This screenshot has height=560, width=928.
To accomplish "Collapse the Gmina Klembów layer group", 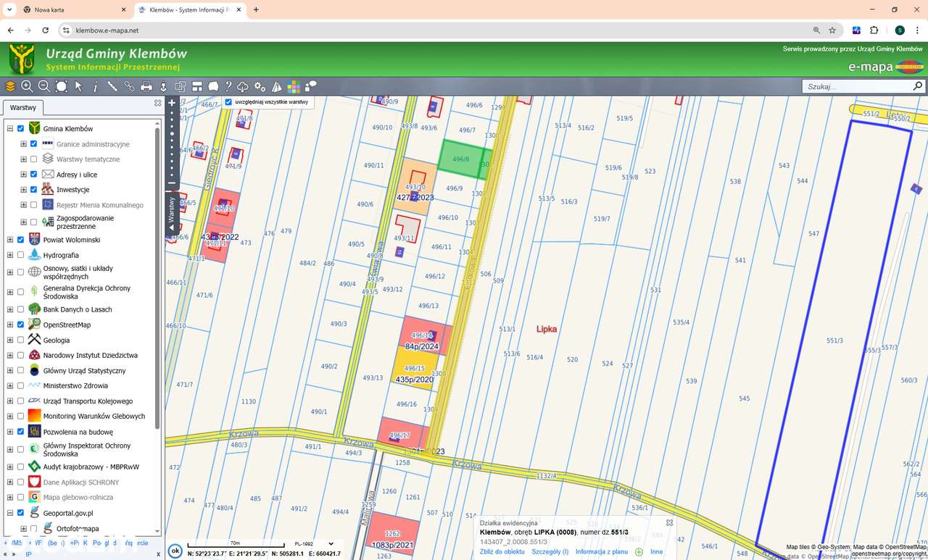I will (x=10, y=129).
